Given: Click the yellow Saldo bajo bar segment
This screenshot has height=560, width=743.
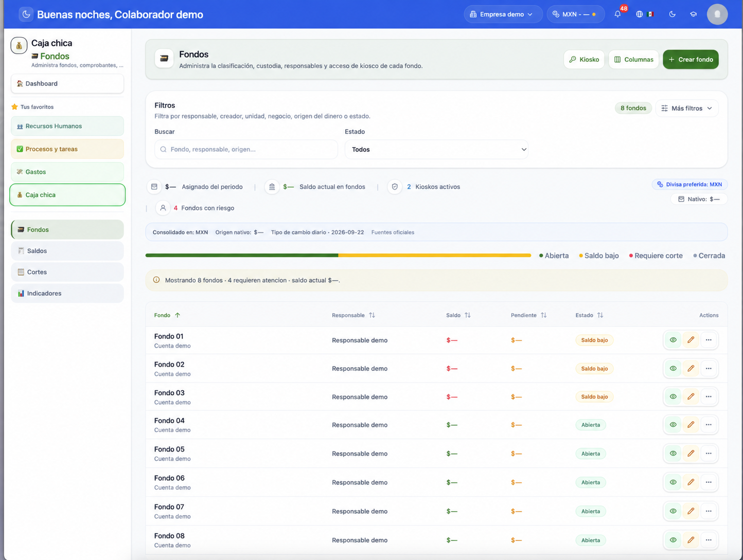Looking at the screenshot, I should (435, 255).
